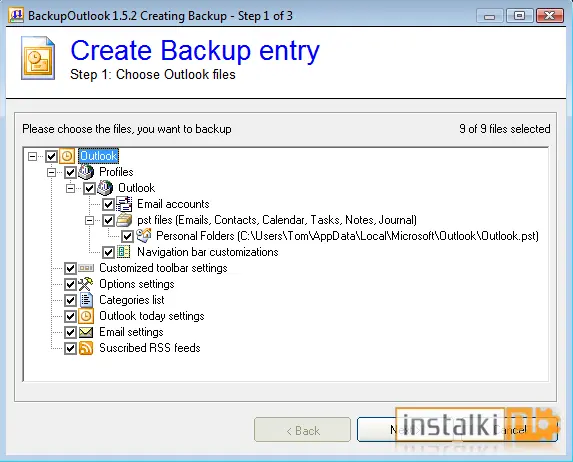The image size is (573, 462).
Task: Click the pst files drive icon
Action: click(124, 220)
